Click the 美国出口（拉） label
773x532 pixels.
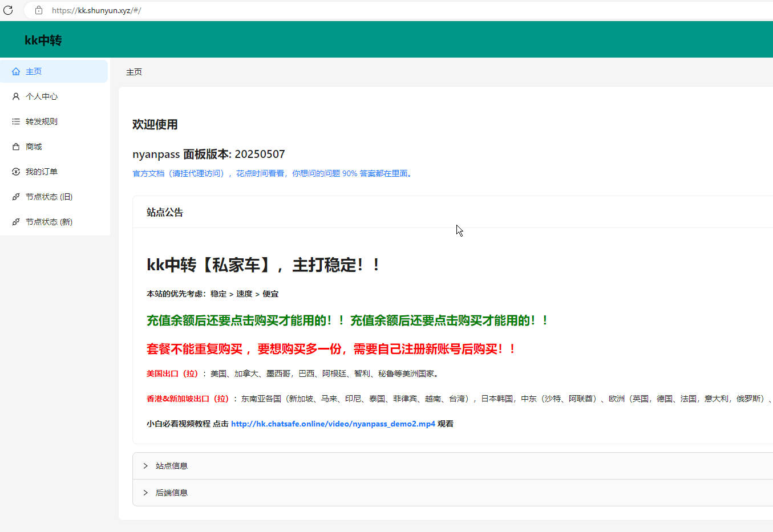tap(172, 373)
